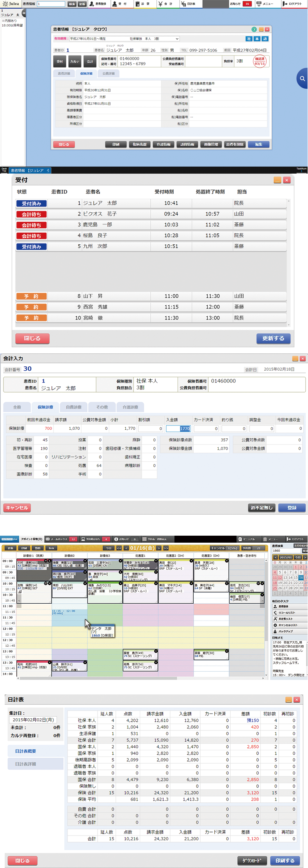
Task: Switch to the 公費詳細 tab
Action: (109, 74)
